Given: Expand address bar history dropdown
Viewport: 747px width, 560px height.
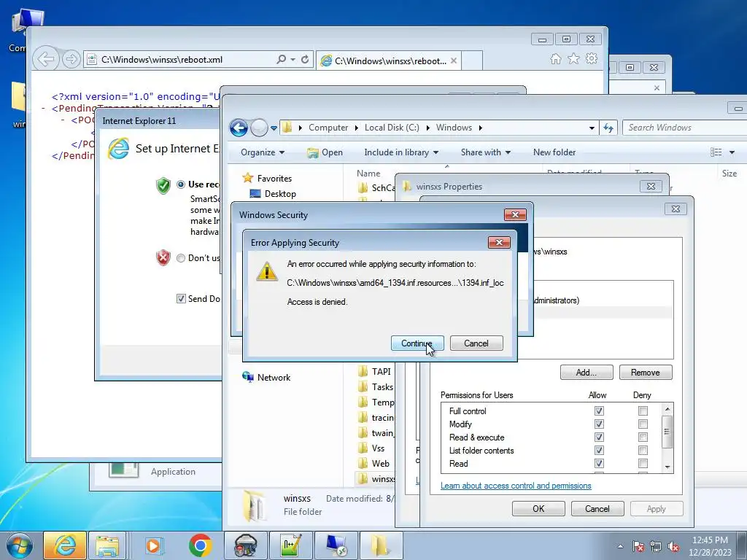Looking at the screenshot, I should pyautogui.click(x=592, y=128).
